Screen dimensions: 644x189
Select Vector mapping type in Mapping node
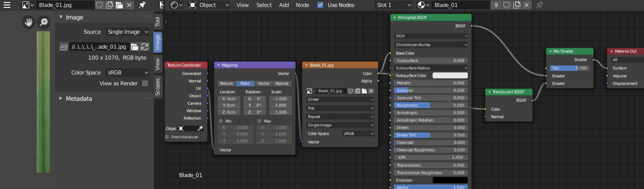[264, 83]
